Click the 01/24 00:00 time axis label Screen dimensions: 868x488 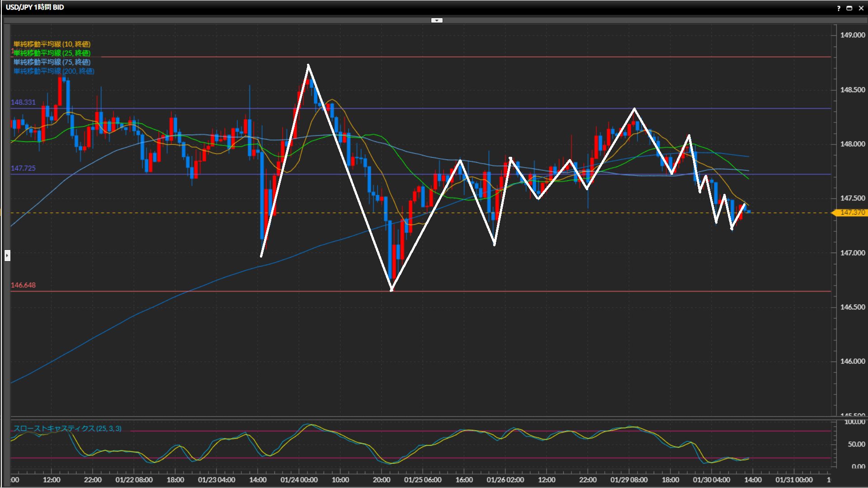(299, 480)
